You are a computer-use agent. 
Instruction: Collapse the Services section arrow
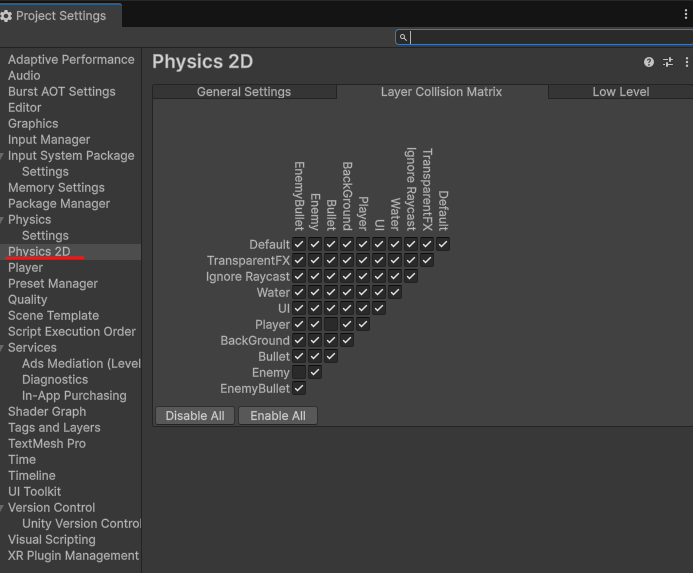[2, 348]
